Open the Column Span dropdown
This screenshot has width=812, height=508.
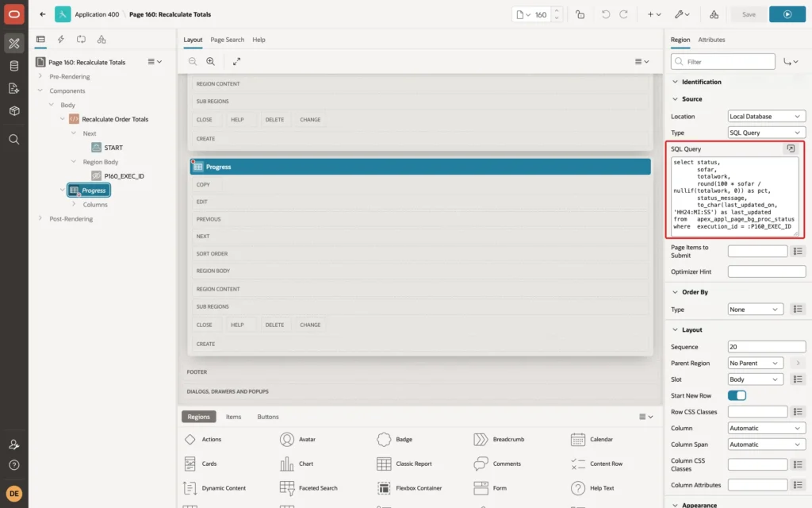pyautogui.click(x=766, y=444)
